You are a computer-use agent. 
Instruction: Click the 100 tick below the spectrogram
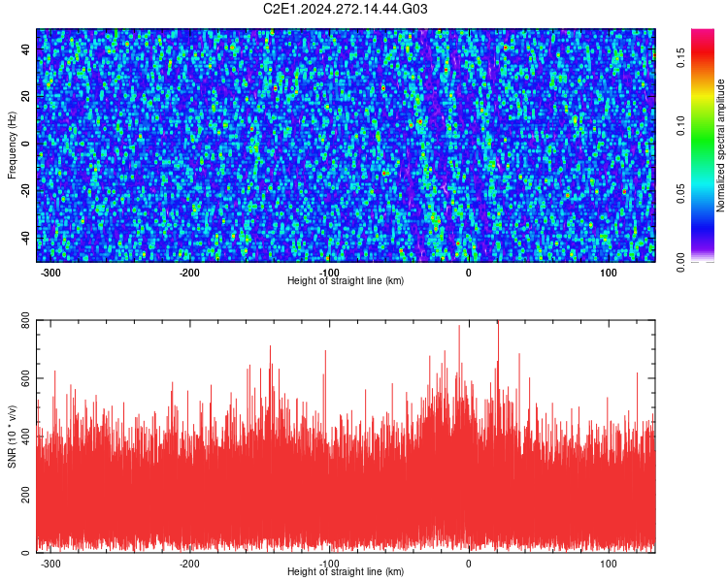[609, 273]
